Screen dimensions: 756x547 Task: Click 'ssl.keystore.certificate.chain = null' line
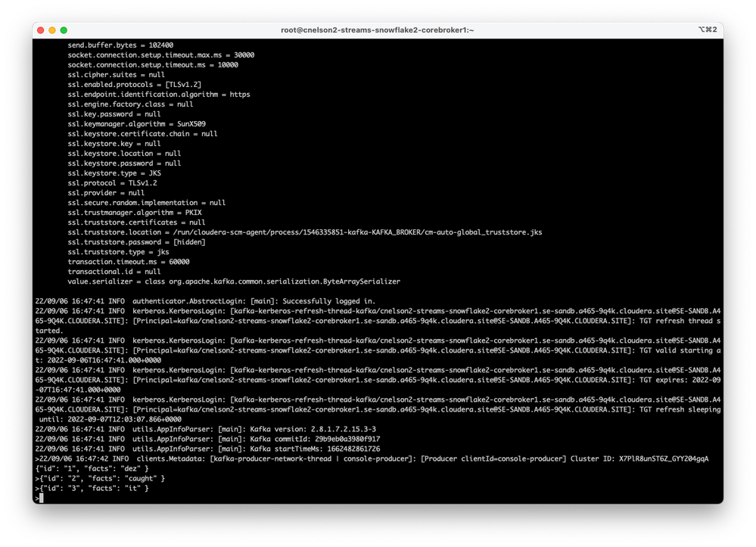142,134
